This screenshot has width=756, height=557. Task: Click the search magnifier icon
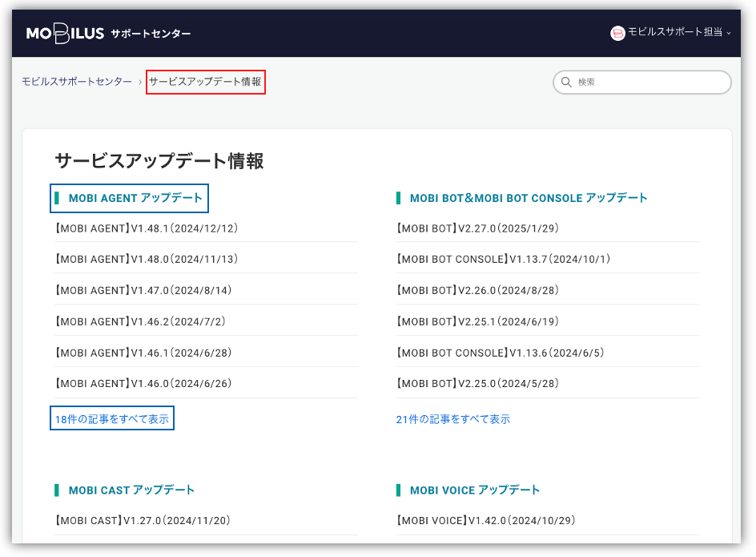tap(566, 82)
